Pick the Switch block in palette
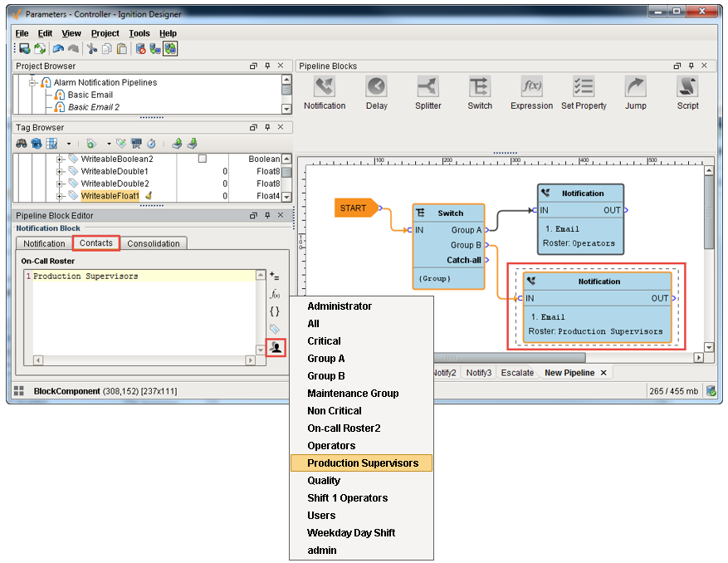This screenshot has width=728, height=563. pos(480,93)
